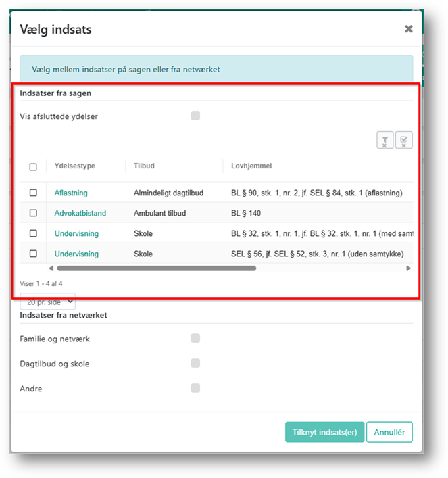The image size is (448, 478).
Task: Toggle the Familie og netværk checkbox
Action: point(195,338)
